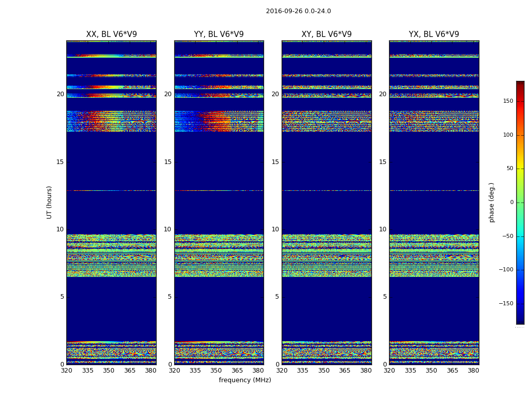Click the 350 MHz tick under YY panel
The width and height of the screenshot is (532, 405).
216,371
